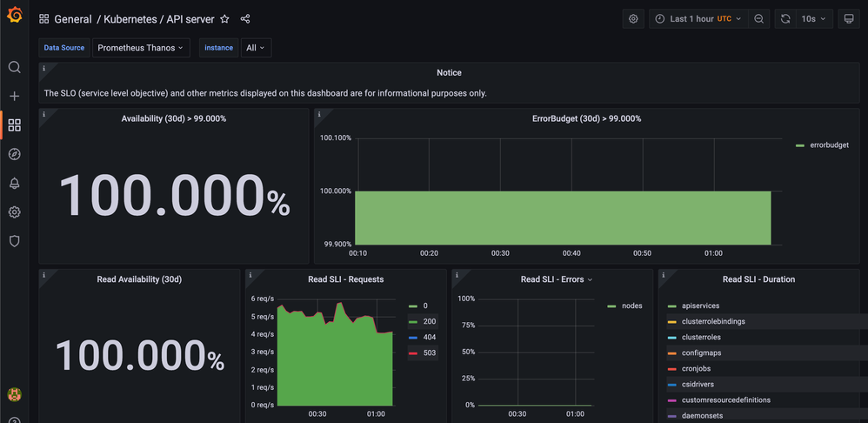Open the Explore compass icon
Viewport: 868px width, 423px height.
point(15,154)
